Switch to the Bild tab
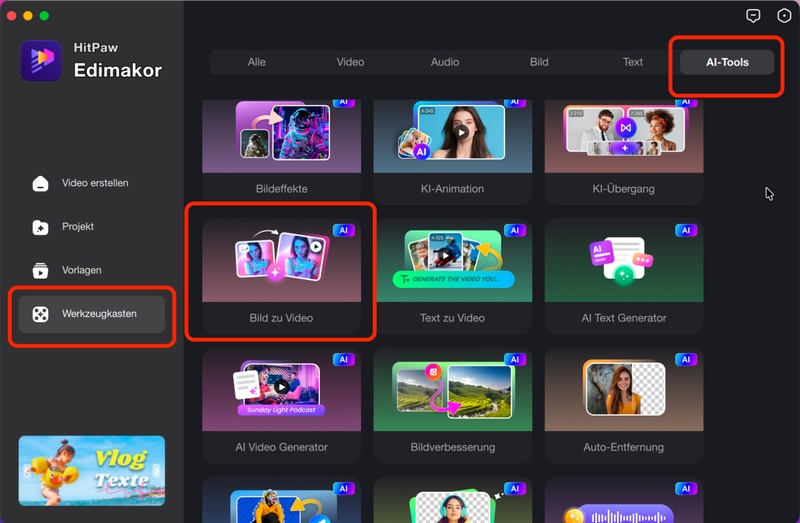800x523 pixels. (539, 62)
